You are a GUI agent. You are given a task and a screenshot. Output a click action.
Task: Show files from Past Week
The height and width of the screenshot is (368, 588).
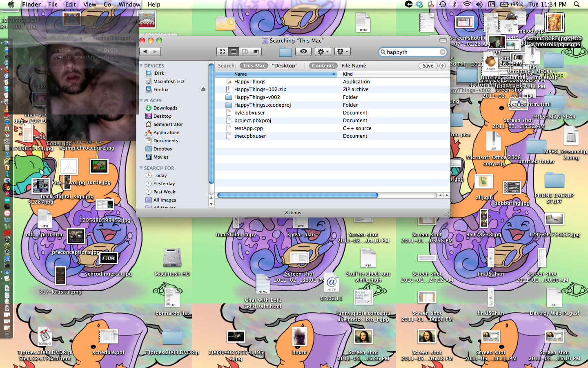click(164, 192)
